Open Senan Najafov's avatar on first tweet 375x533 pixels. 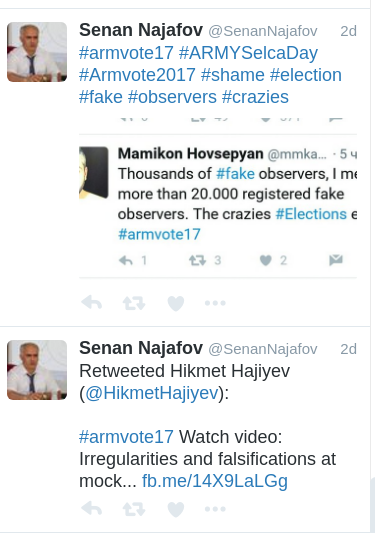(37, 52)
